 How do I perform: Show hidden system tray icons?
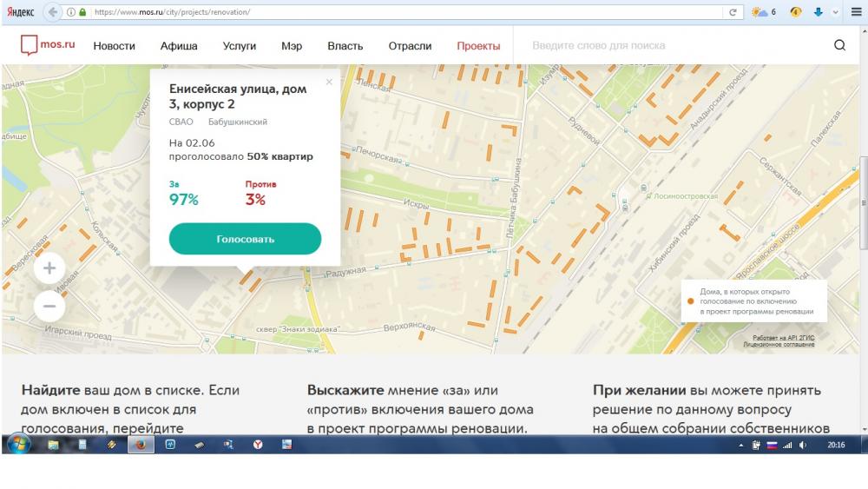click(741, 445)
